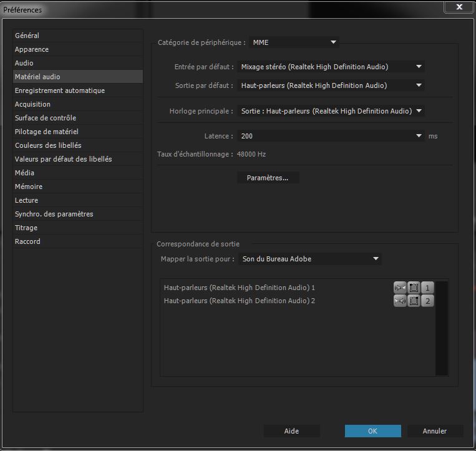The height and width of the screenshot is (451, 476).
Task: Confirm settings with the OK button
Action: coord(372,431)
